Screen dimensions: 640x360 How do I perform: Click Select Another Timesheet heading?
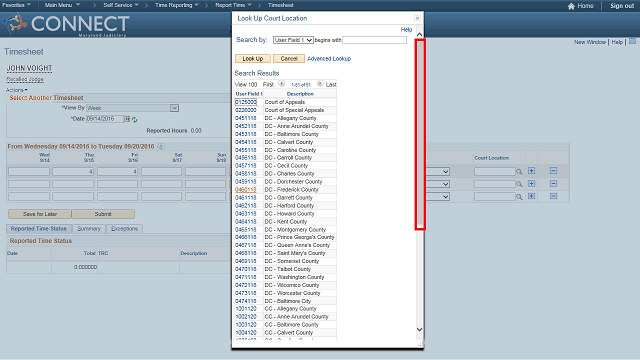[x=46, y=98]
